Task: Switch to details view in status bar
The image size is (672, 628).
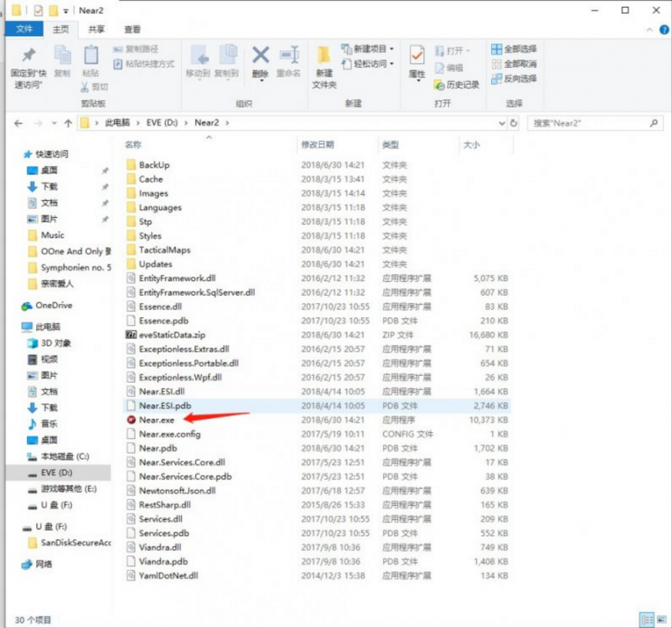Action: (647, 620)
